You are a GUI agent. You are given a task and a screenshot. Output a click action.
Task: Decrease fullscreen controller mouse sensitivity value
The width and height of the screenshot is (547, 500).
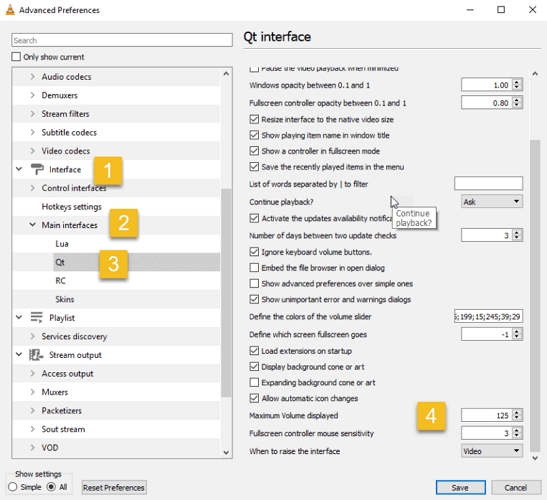pyautogui.click(x=517, y=436)
